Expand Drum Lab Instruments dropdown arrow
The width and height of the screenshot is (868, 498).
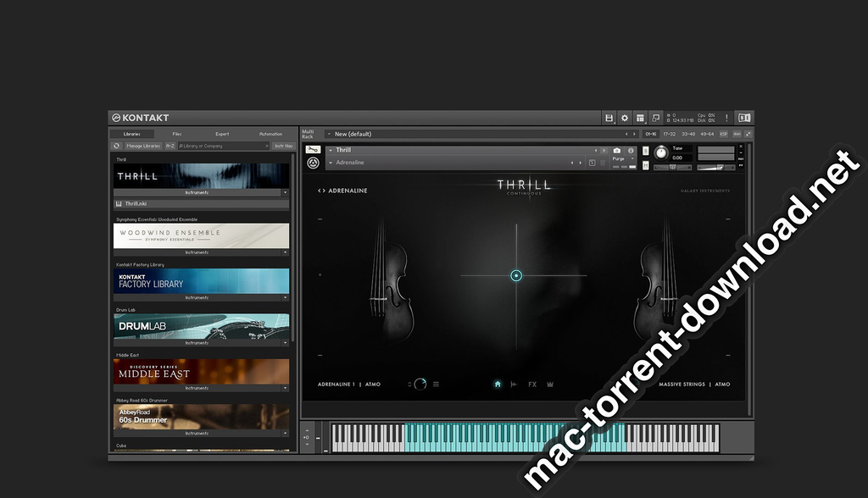[x=285, y=343]
